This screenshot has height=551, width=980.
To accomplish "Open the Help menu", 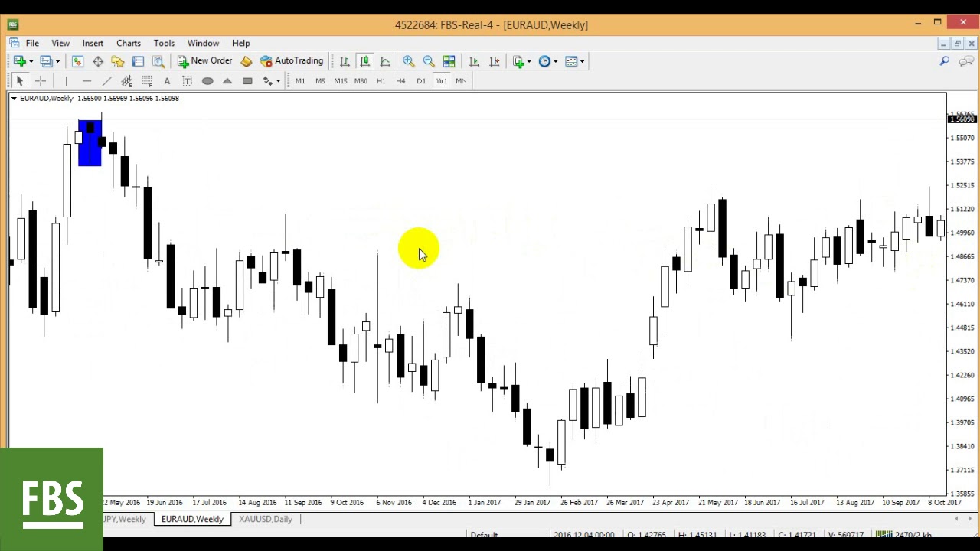I will click(240, 44).
